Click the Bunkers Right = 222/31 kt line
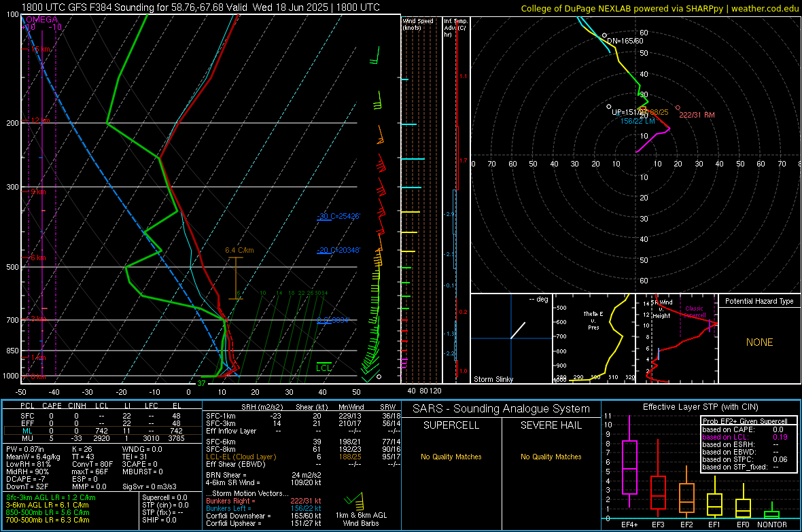 click(x=264, y=501)
